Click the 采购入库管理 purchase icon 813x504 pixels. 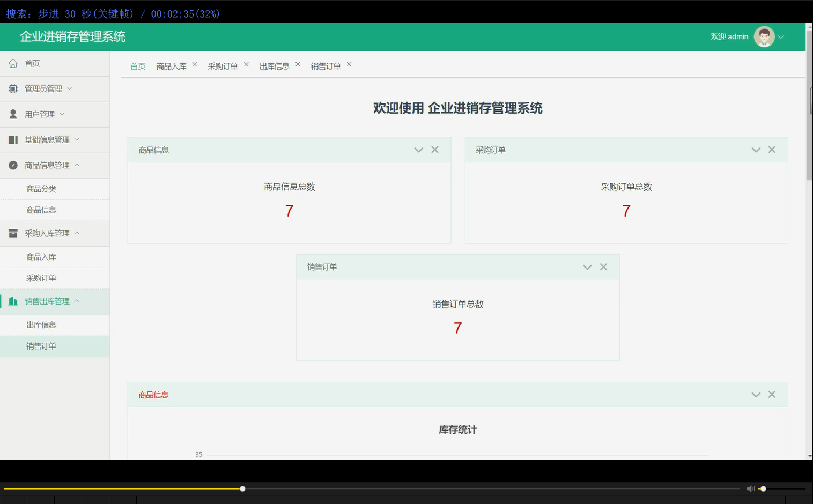13,233
